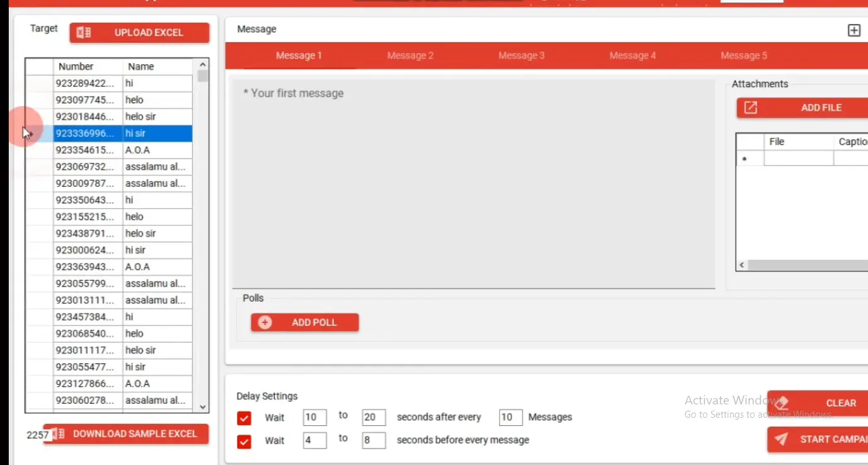Click the plus circle icon on Add Poll
868x465 pixels.
265,322
